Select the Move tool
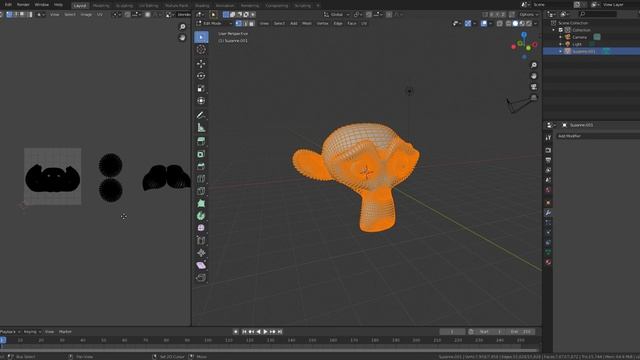The height and width of the screenshot is (360, 640). click(x=201, y=63)
